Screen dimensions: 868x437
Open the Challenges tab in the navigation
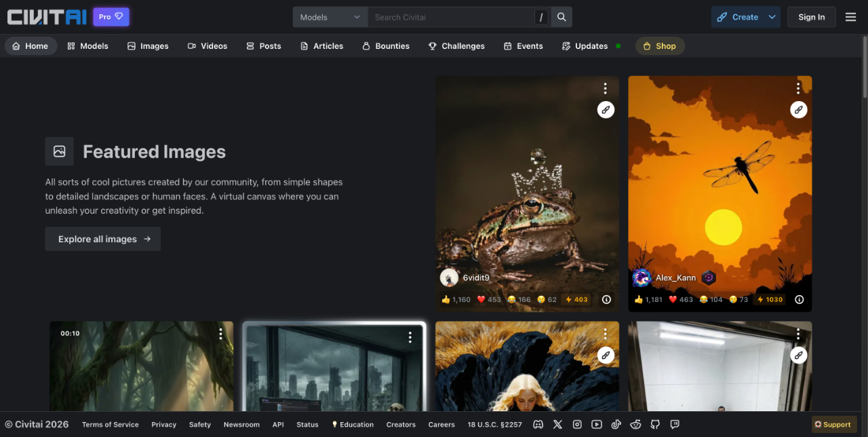(456, 45)
